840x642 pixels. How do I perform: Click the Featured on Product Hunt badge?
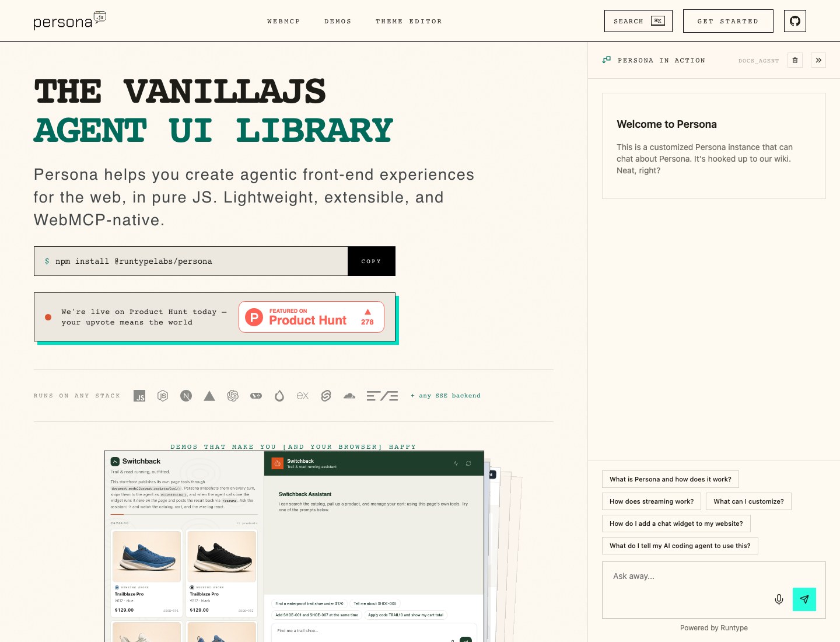[x=311, y=317]
